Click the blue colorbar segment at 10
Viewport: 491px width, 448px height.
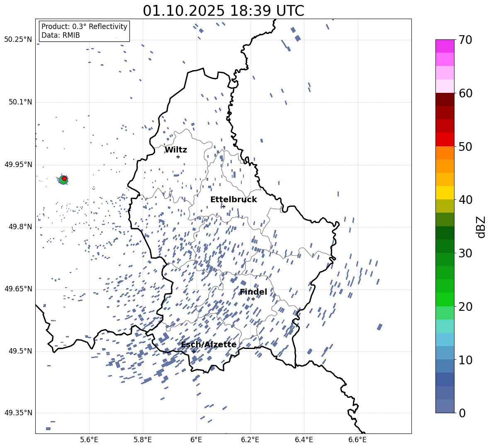[445, 366]
